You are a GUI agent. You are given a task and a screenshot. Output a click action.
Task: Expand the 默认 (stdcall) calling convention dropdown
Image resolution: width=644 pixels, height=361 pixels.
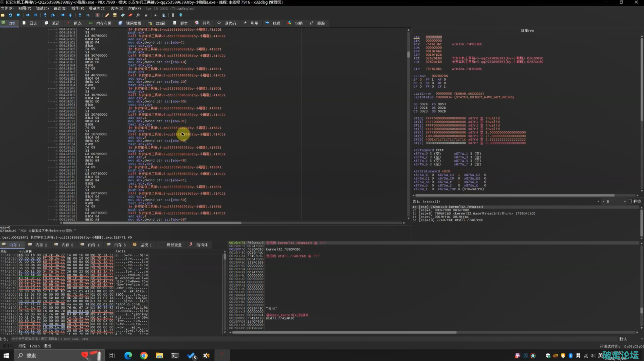[x=598, y=201]
